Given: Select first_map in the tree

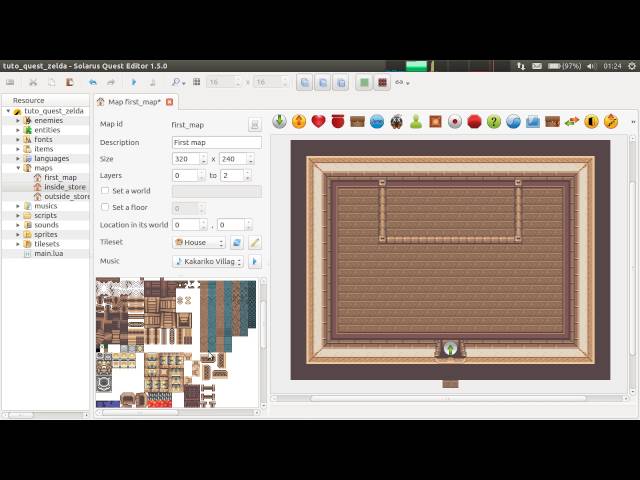Looking at the screenshot, I should [60, 178].
